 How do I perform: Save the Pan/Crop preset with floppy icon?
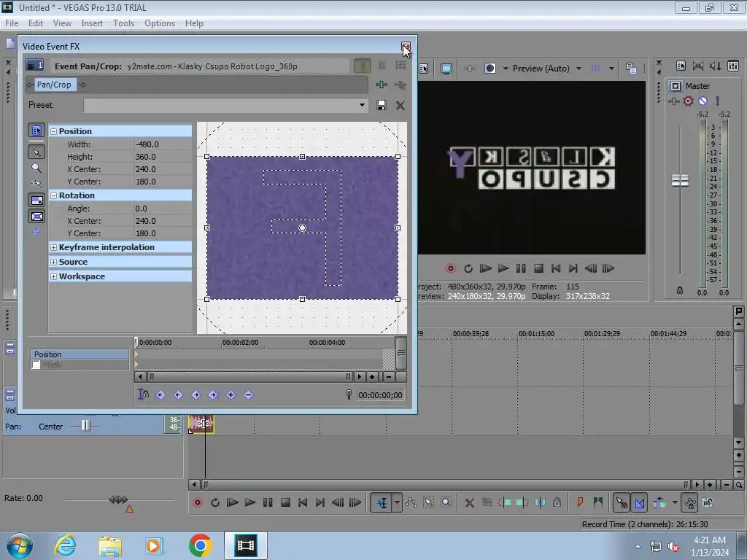[x=381, y=105]
